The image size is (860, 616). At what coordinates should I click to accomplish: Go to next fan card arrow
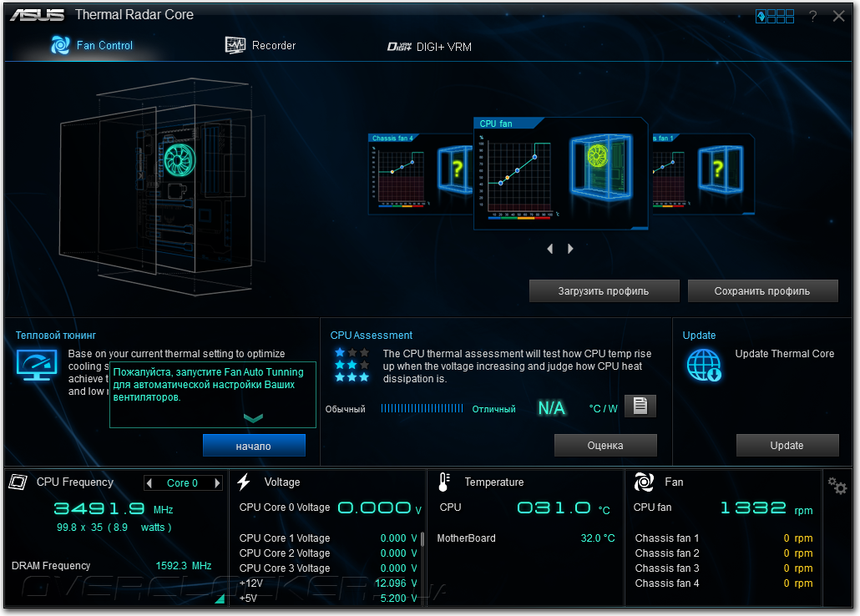click(570, 249)
